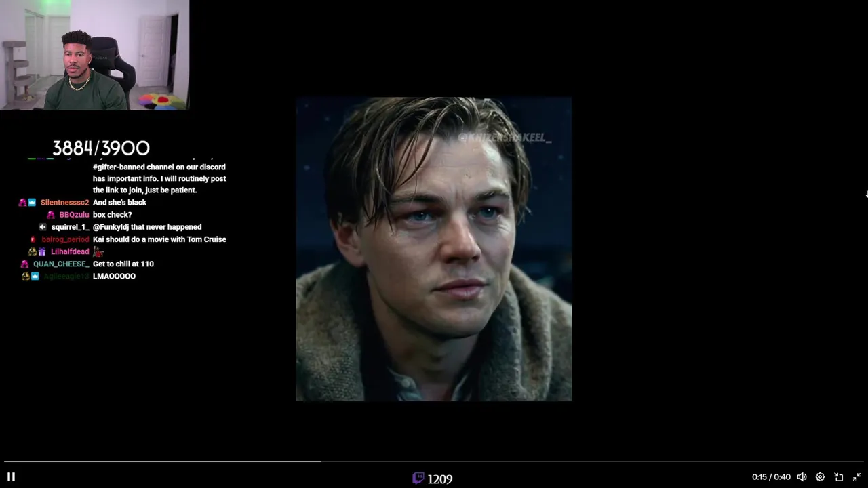Click the pink badge beside QUAN_CHEESE_
The height and width of the screenshot is (488, 868).
pyautogui.click(x=25, y=264)
